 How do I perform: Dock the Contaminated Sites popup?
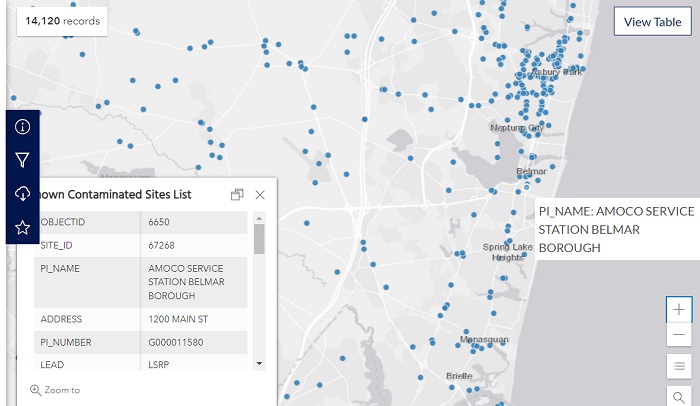(237, 195)
